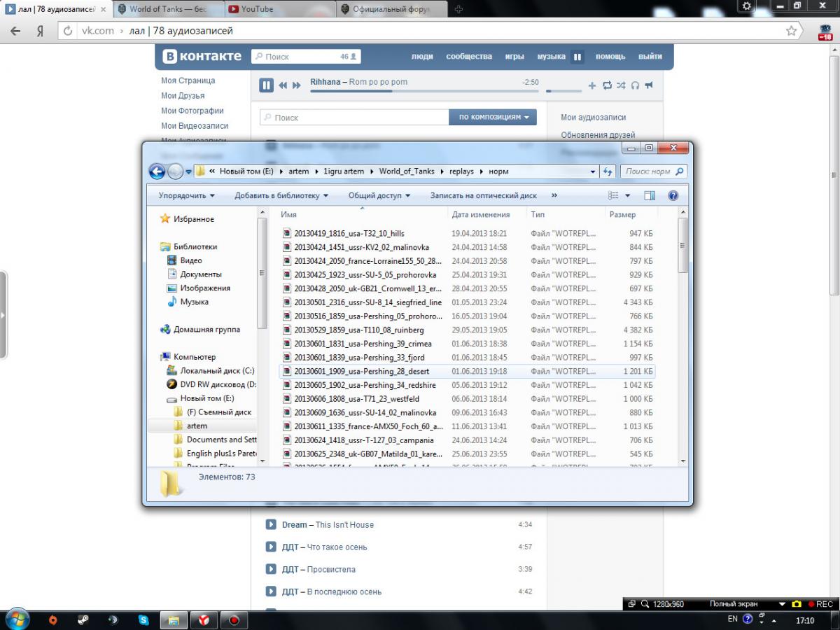The image size is (840, 630).
Task: Open 'Мои Друзья' link in VK sidebar
Action: coord(183,96)
